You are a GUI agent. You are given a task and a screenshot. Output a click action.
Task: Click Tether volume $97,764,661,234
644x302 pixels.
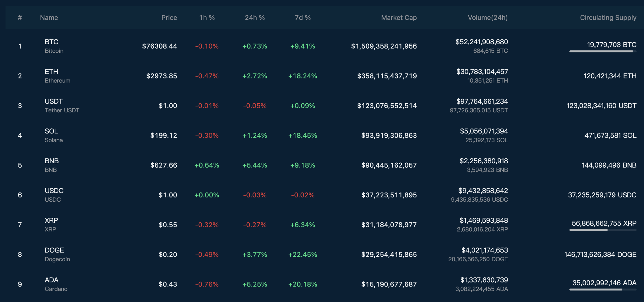pyautogui.click(x=482, y=101)
